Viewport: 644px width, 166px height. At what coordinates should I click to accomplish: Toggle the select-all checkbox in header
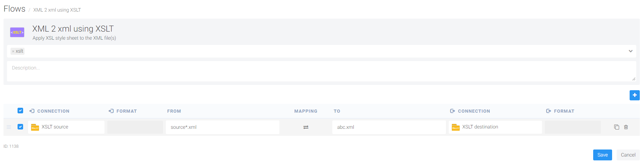[20, 111]
